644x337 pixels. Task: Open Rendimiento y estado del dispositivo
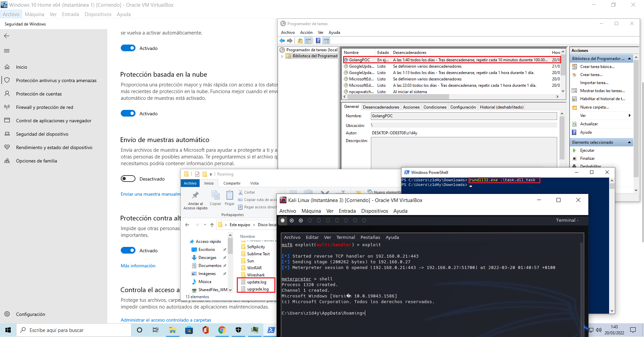54,147
